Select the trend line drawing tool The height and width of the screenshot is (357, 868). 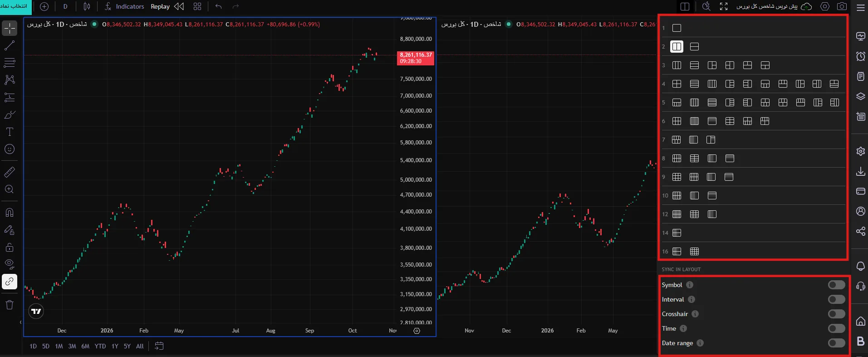[10, 45]
